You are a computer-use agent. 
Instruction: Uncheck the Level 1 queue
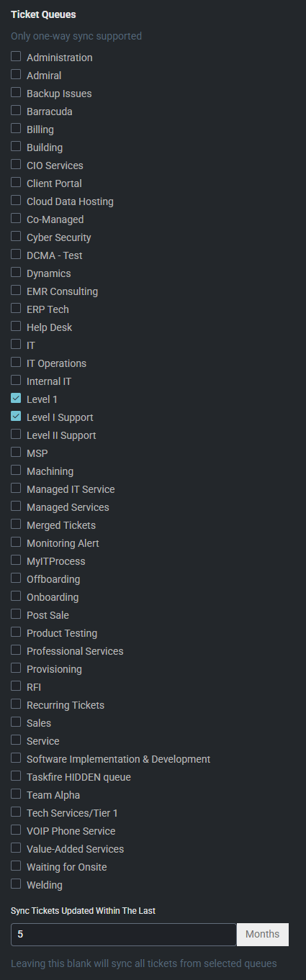16,398
